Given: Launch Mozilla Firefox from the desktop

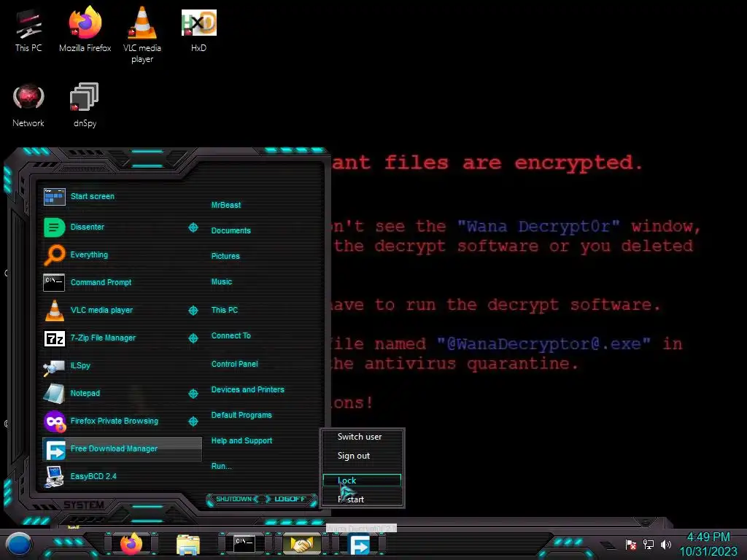Looking at the screenshot, I should (85, 31).
